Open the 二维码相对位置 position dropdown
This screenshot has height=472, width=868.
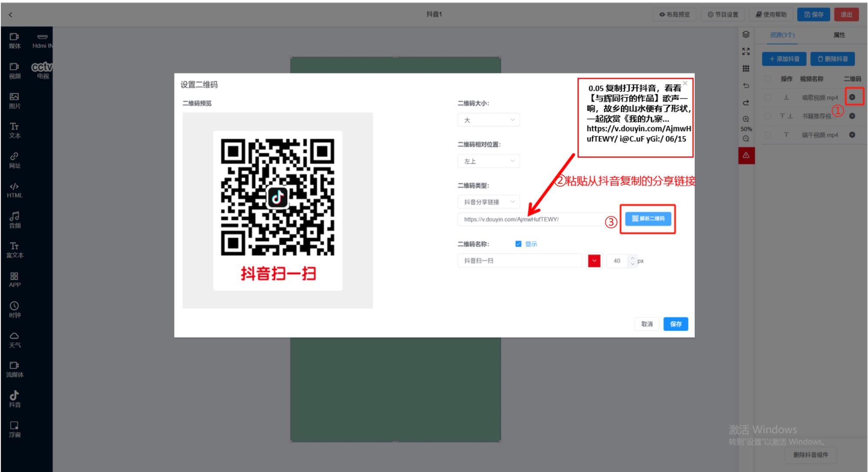pyautogui.click(x=489, y=161)
